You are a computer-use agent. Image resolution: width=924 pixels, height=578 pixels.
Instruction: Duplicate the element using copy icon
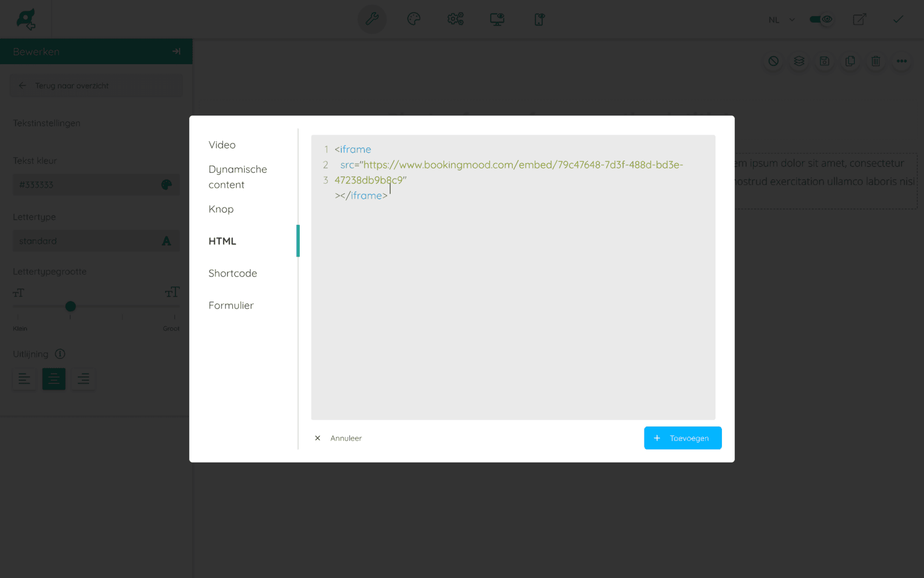tap(850, 61)
